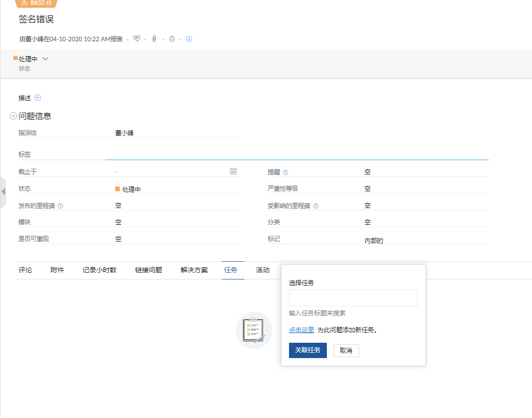Click the 关联任务 button
Viewport: 532px width, 418px height.
[308, 350]
